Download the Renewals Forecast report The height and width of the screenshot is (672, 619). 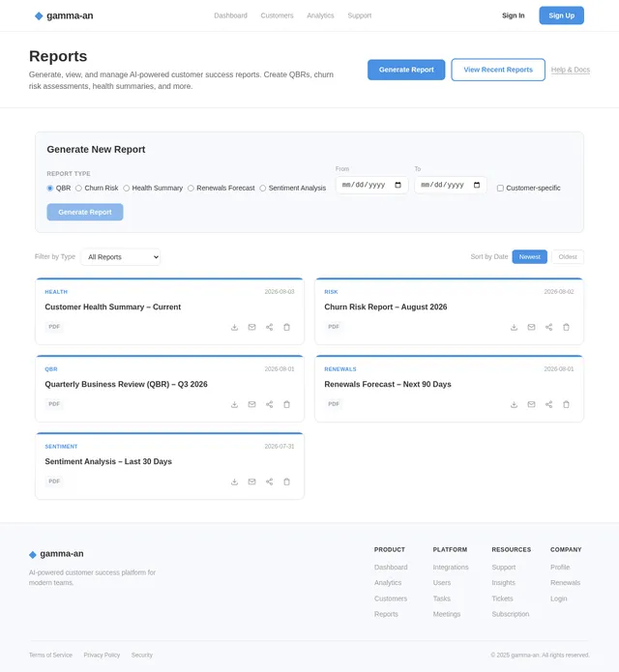(514, 404)
